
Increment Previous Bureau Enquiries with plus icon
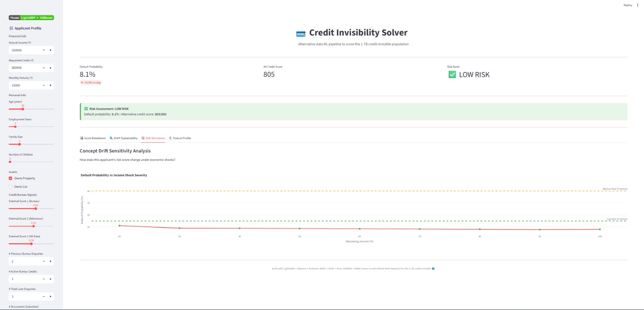50,261
